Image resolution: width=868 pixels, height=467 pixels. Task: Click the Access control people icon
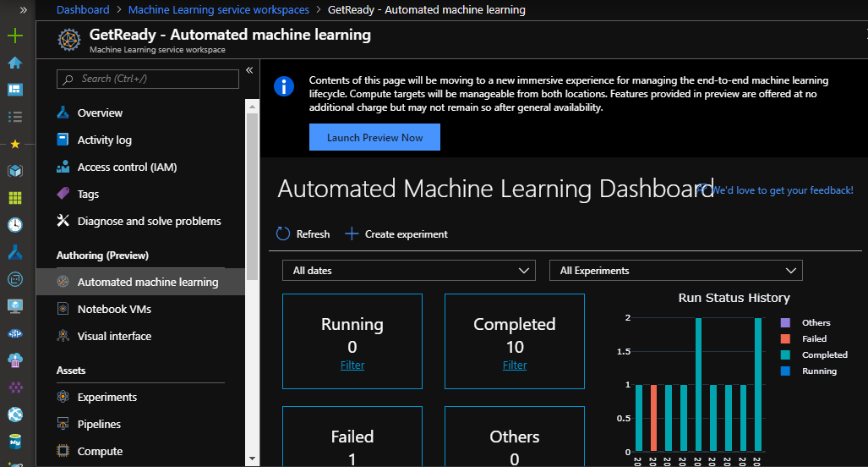point(63,166)
